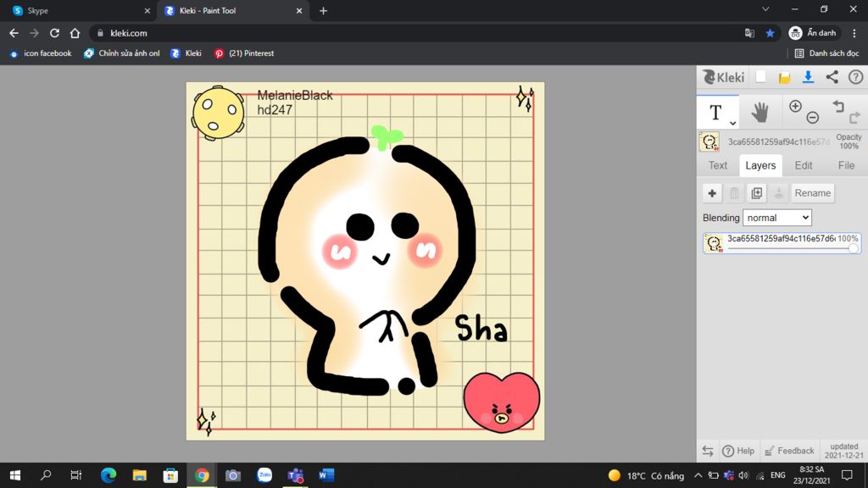Image resolution: width=868 pixels, height=488 pixels.
Task: Open the tool selector dropdown arrow
Action: click(x=732, y=124)
